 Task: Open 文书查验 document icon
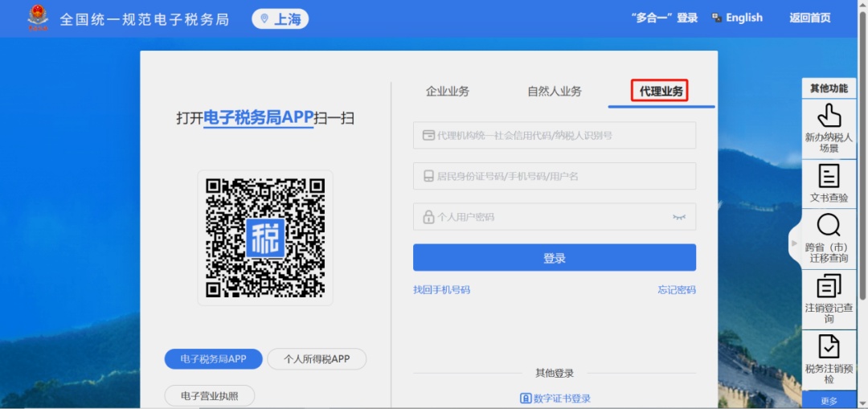[829, 176]
